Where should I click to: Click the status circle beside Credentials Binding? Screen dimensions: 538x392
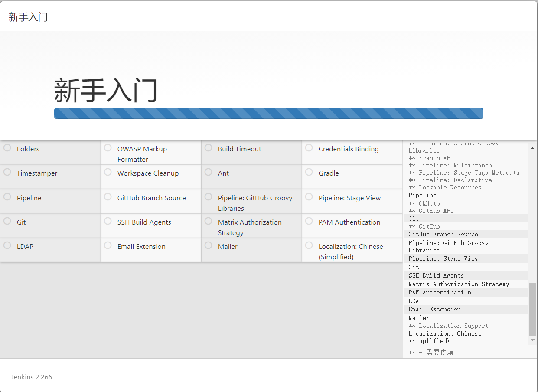tap(309, 148)
